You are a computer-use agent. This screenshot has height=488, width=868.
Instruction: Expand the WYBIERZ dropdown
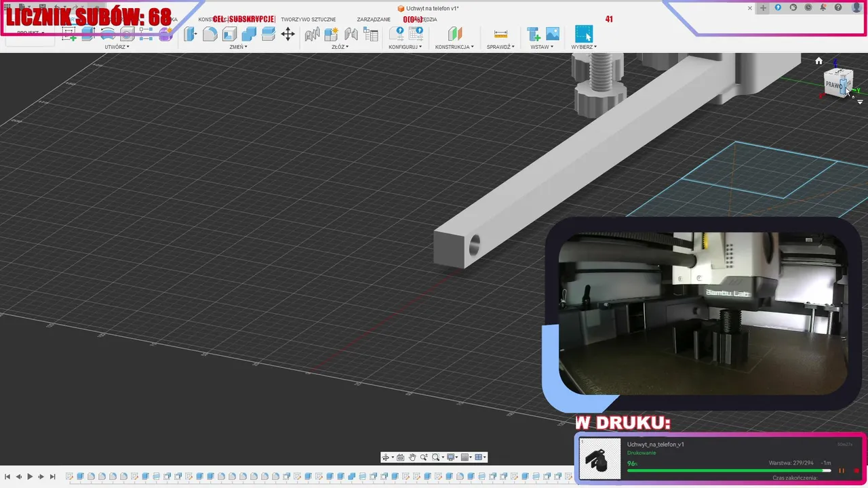pyautogui.click(x=584, y=47)
